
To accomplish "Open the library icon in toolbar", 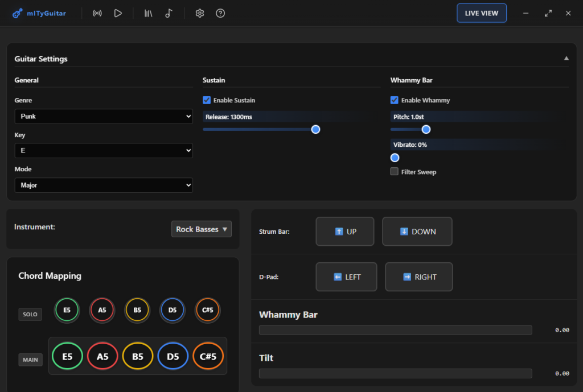I will coord(148,13).
